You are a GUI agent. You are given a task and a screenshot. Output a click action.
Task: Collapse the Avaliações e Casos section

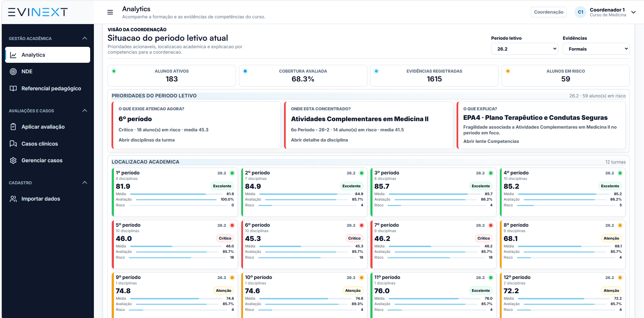point(85,111)
